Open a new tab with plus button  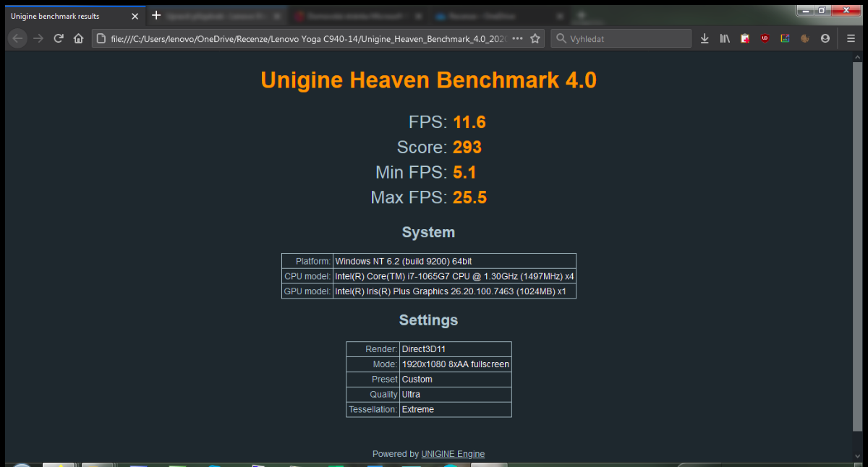coord(156,15)
